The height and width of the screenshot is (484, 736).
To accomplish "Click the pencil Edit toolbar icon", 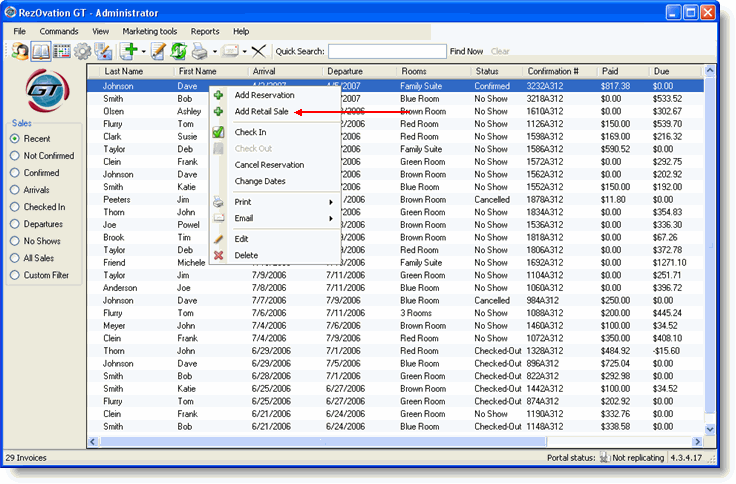I will [x=158, y=51].
